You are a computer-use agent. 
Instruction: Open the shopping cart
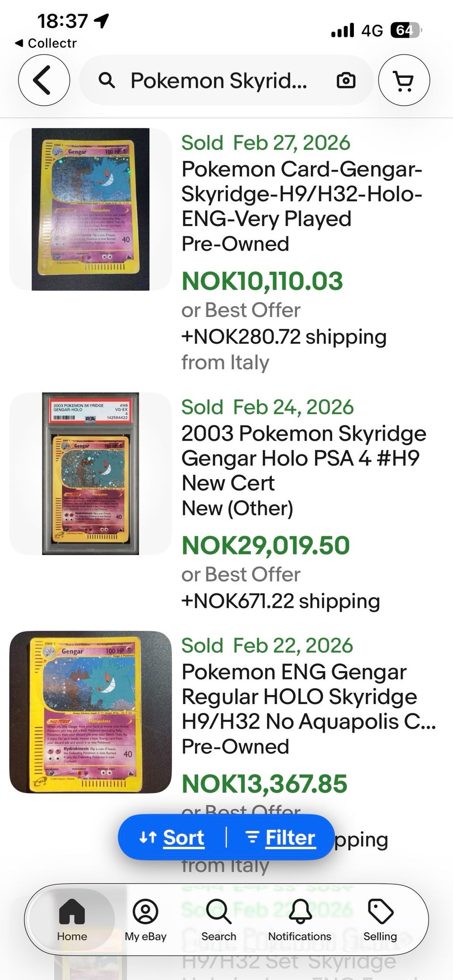[x=404, y=80]
